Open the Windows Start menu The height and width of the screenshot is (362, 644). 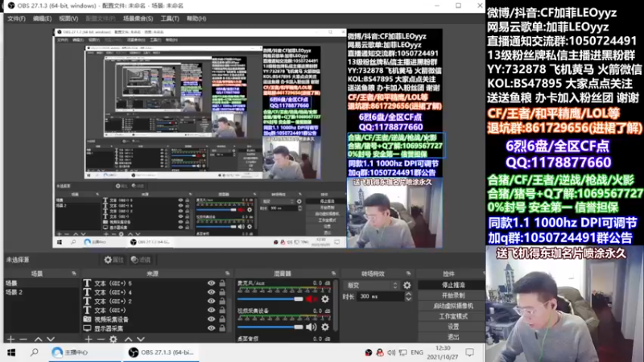click(11, 352)
